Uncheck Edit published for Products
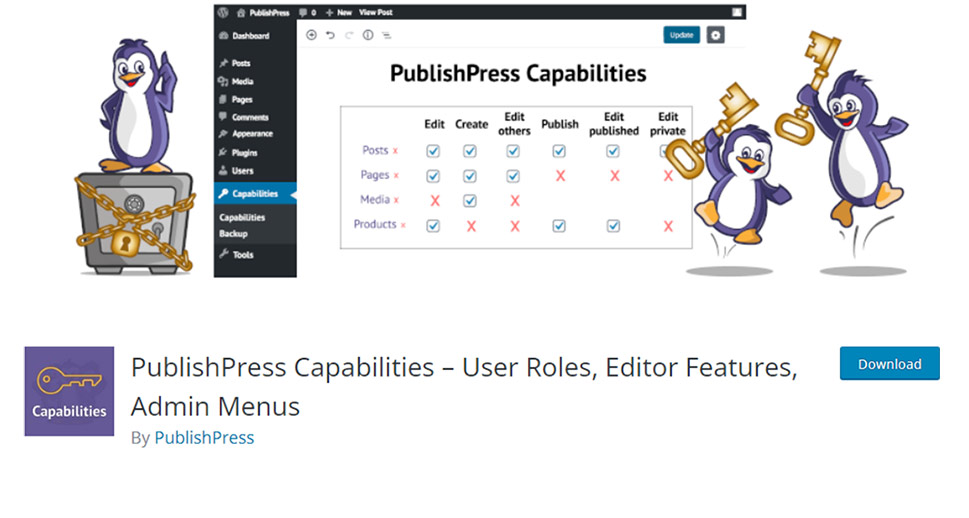The height and width of the screenshot is (518, 969). (x=613, y=226)
